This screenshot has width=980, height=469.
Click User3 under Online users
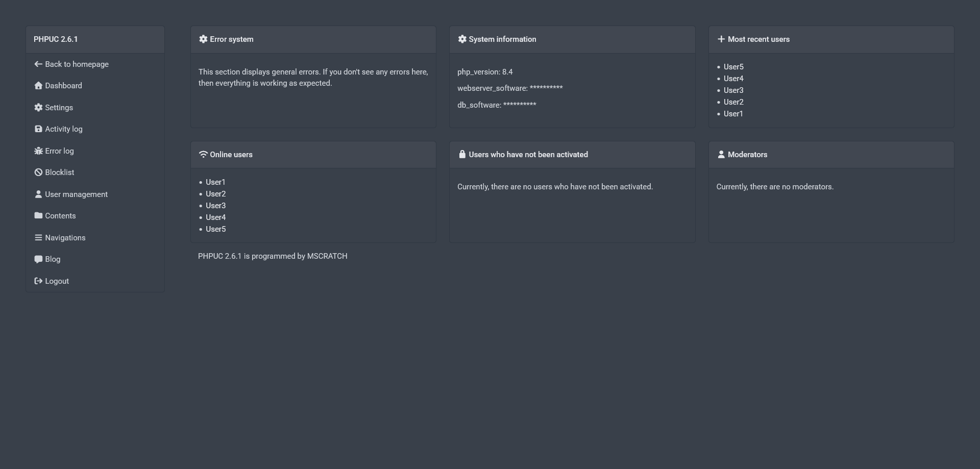click(215, 206)
